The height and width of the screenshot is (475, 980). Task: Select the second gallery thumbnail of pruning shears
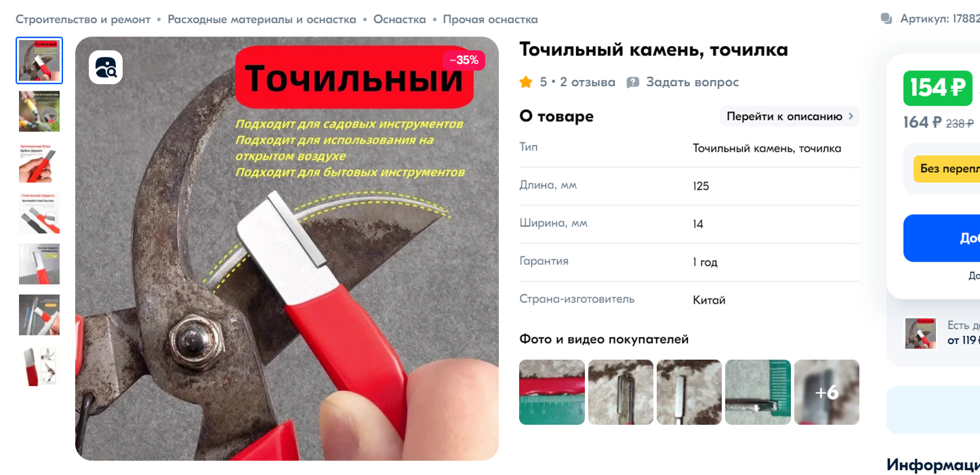tap(39, 111)
